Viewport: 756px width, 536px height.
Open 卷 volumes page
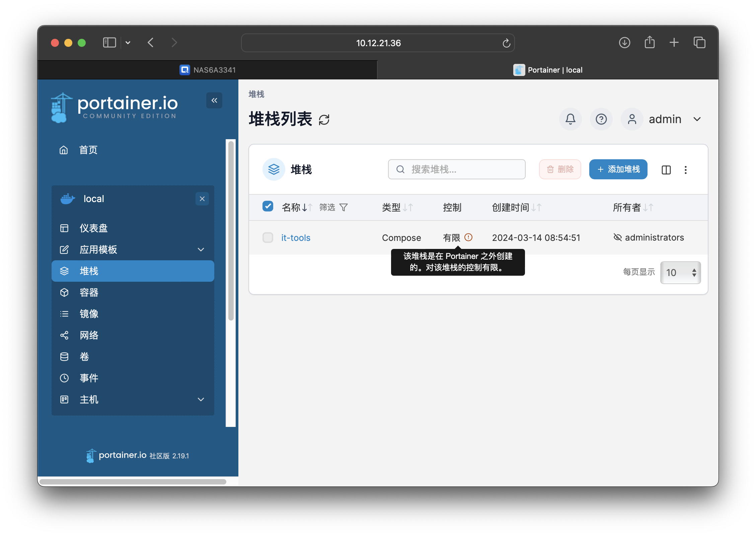tap(133, 357)
